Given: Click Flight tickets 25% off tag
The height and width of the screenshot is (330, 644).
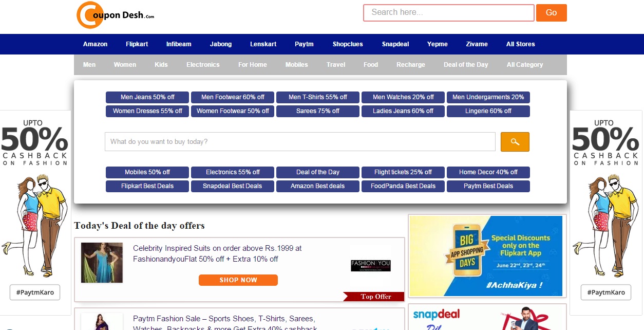Looking at the screenshot, I should [403, 172].
